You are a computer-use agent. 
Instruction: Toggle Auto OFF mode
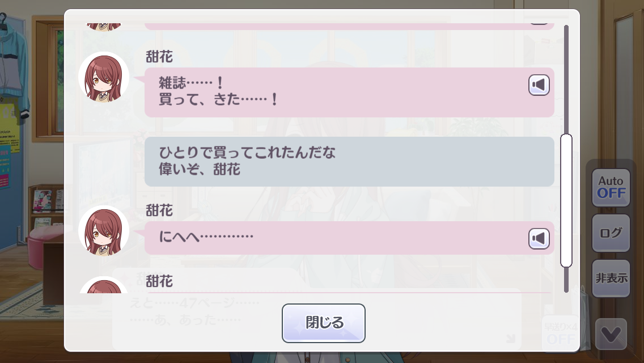click(611, 188)
